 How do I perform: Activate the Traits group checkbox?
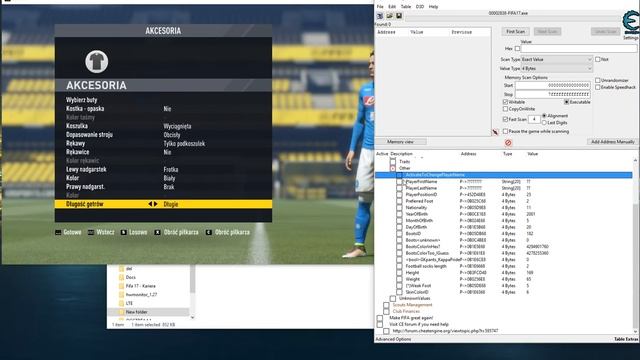point(393,162)
